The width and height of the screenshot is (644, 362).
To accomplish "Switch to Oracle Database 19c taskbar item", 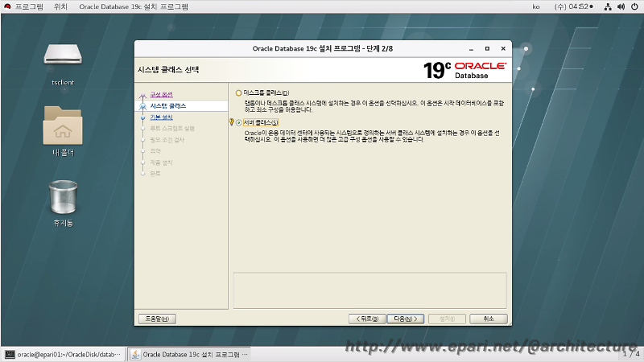I will click(x=190, y=354).
